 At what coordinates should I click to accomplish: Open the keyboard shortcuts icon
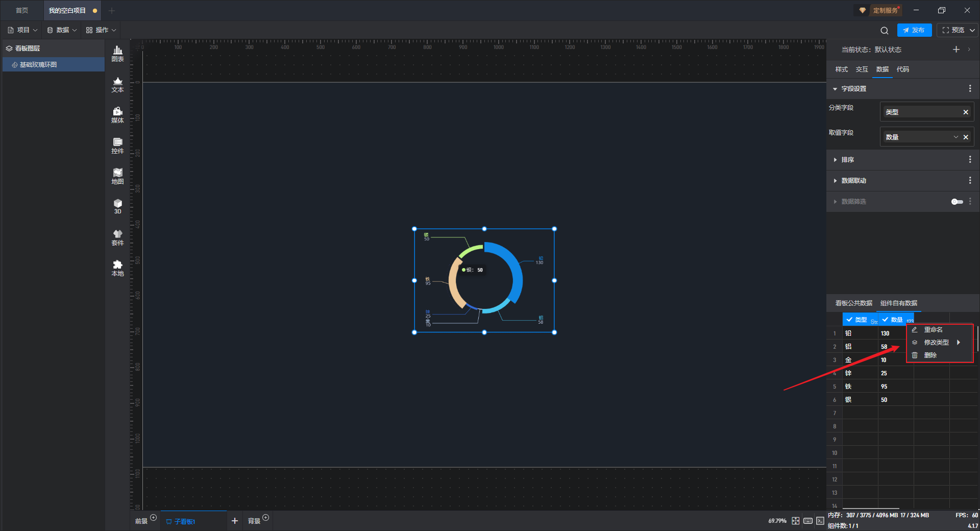[x=808, y=521]
